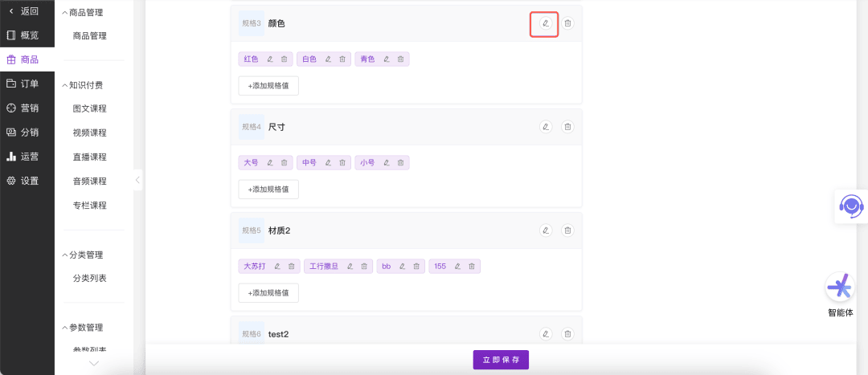This screenshot has height=375, width=868.
Task: Open 商品管理 submenu item
Action: [x=90, y=36]
